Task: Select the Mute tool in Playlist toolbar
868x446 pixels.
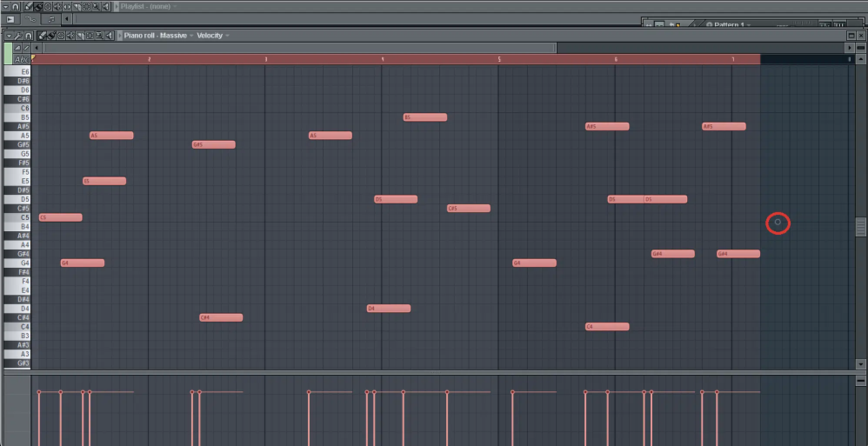Action: point(57,7)
